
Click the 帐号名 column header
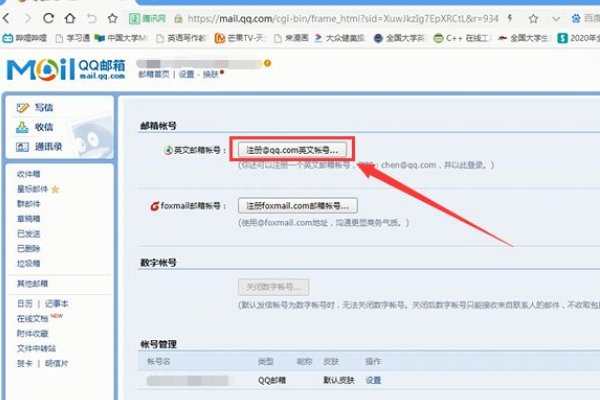(x=159, y=361)
